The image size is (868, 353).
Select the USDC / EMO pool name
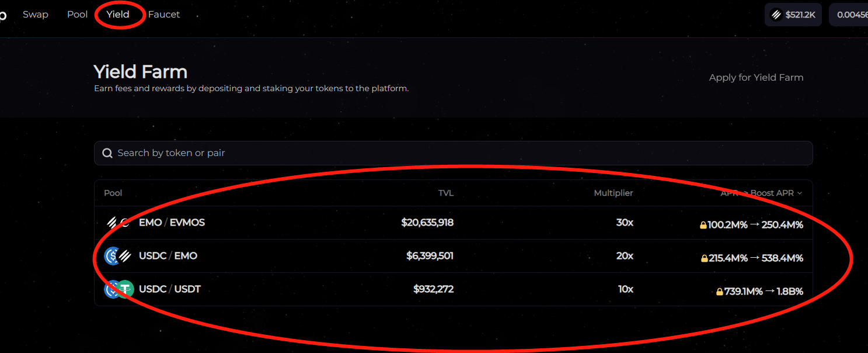click(168, 256)
